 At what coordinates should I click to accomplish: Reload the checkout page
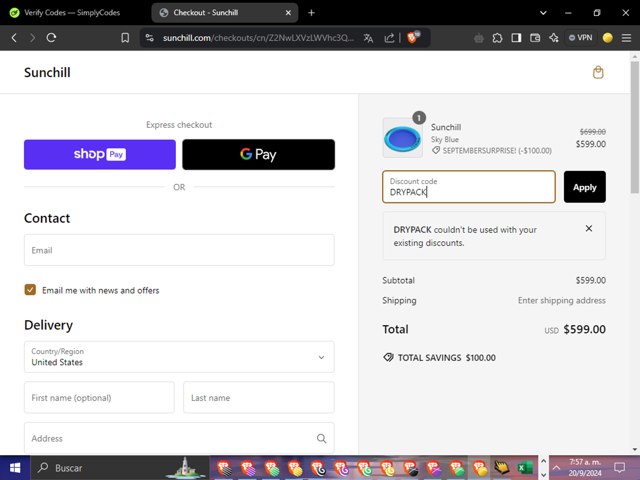(x=51, y=38)
